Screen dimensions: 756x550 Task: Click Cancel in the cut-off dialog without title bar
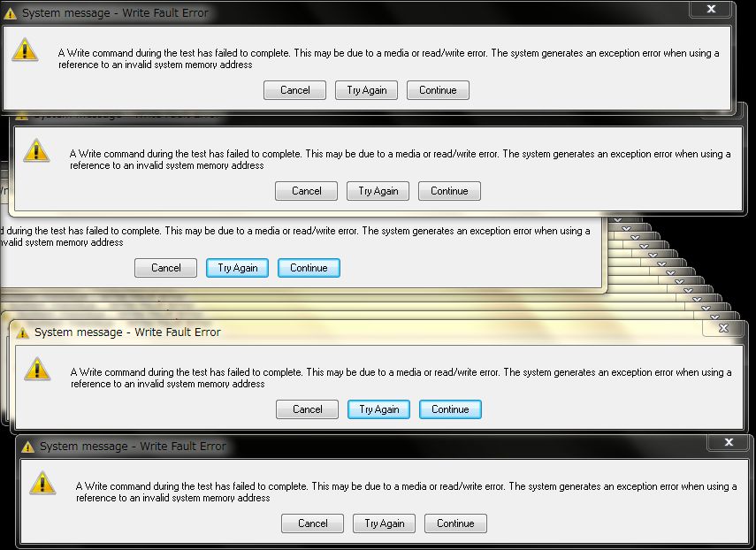click(165, 268)
